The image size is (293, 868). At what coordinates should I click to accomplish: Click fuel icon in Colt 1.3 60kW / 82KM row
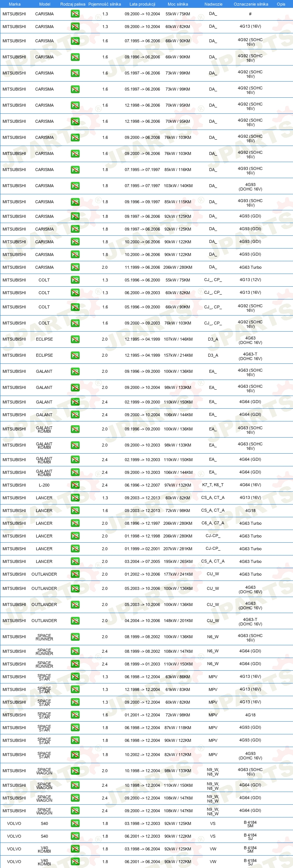pos(75,293)
